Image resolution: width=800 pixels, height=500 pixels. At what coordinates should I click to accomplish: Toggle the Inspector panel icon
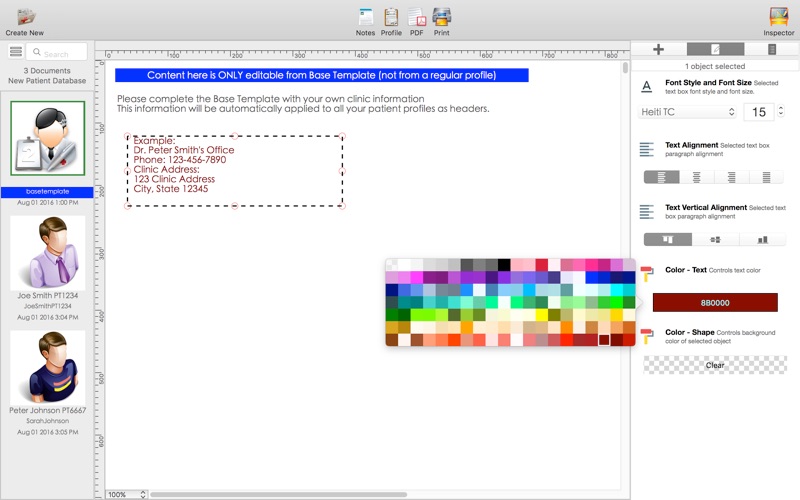(x=779, y=17)
